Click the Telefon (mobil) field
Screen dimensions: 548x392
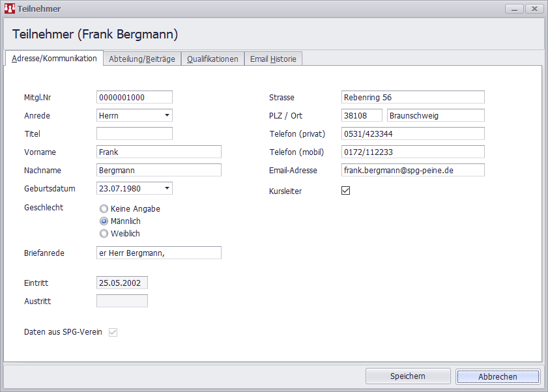(413, 152)
